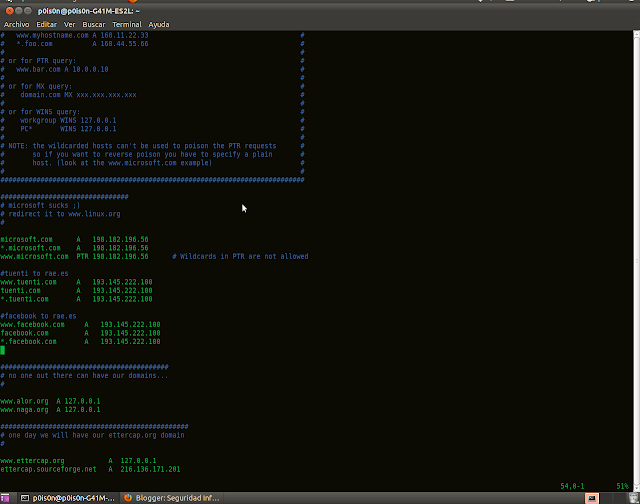
Task: Click the show desktop icon in bottom panel
Action: pyautogui.click(x=5, y=498)
